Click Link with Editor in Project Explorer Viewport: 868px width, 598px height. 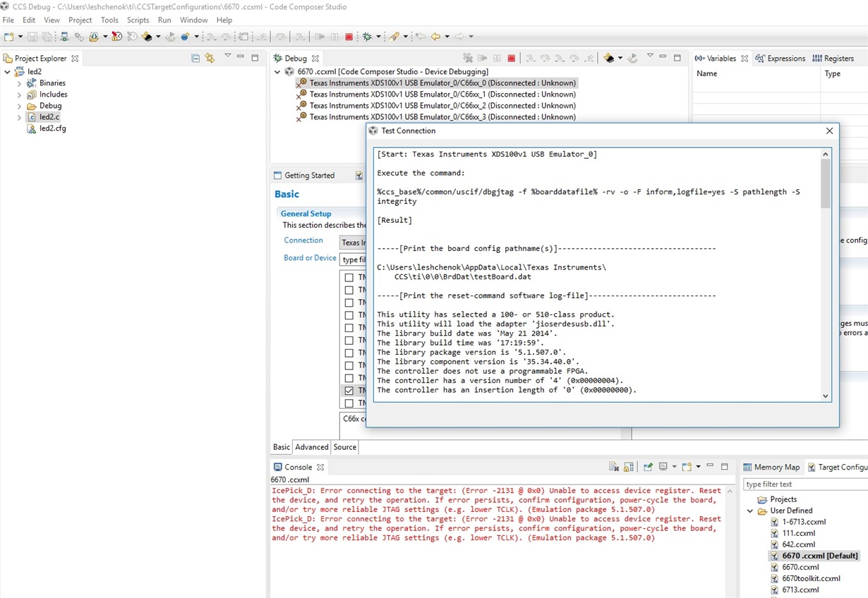pyautogui.click(x=210, y=58)
